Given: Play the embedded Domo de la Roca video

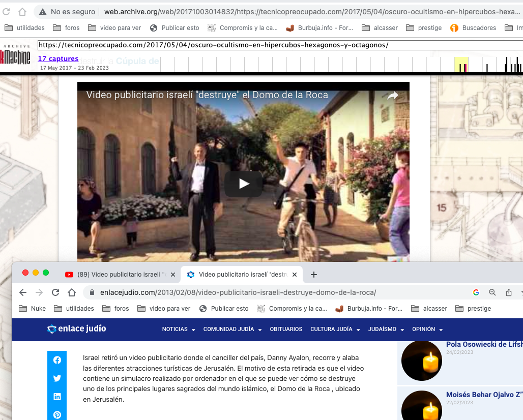Looking at the screenshot, I should [x=244, y=184].
